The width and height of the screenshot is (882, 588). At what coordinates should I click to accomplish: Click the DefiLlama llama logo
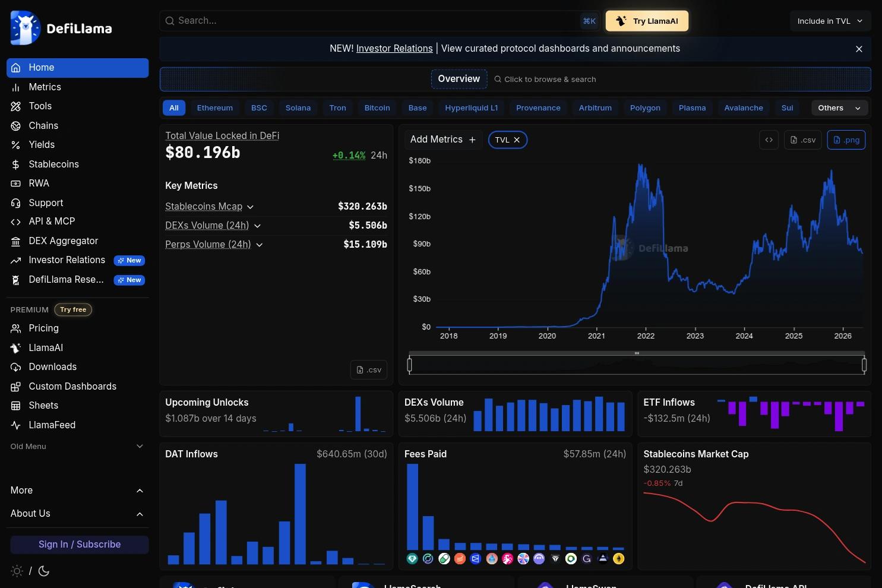point(25,28)
